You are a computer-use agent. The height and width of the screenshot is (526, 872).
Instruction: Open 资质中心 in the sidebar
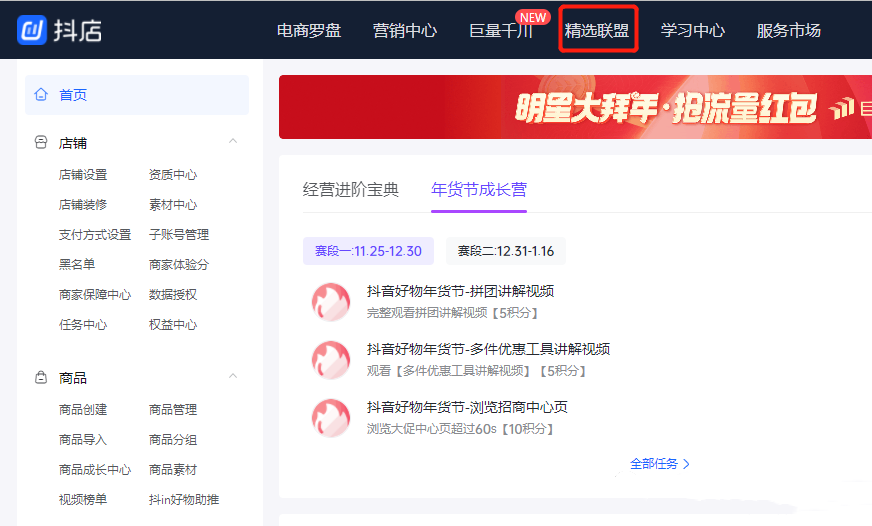[173, 175]
